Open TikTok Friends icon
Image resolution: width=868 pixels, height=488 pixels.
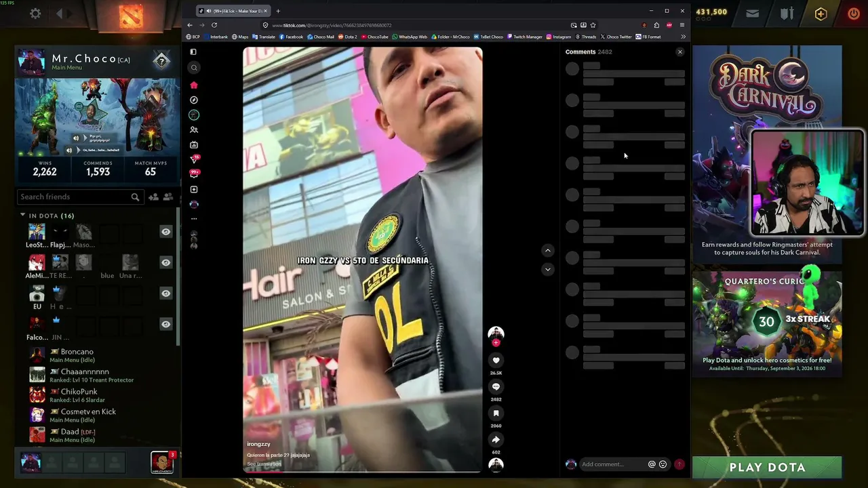coord(194,129)
